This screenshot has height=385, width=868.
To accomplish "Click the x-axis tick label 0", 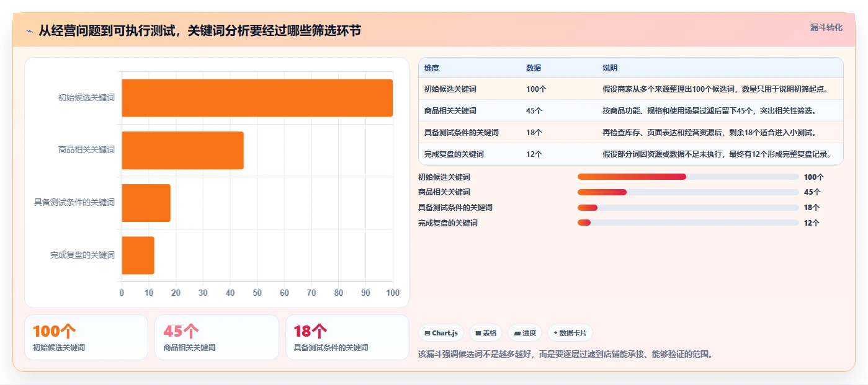I will 122,293.
